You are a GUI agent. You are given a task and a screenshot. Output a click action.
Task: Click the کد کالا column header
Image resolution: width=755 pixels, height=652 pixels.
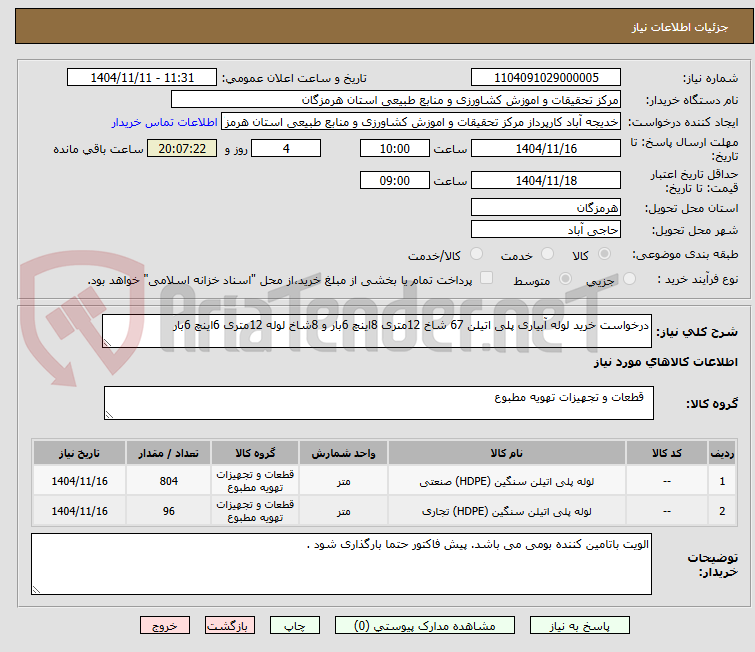tap(667, 453)
